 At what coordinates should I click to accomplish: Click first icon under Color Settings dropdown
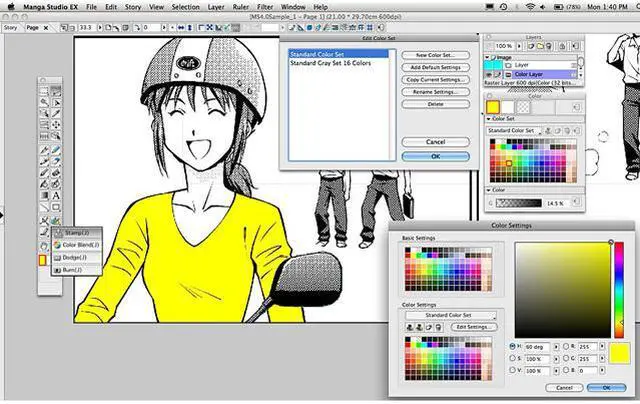tap(410, 327)
